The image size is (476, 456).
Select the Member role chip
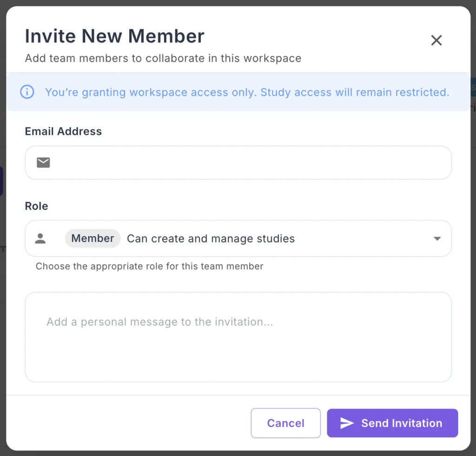93,238
